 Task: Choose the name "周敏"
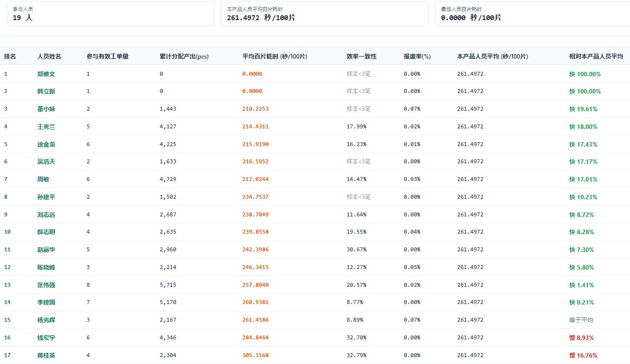[x=43, y=180]
